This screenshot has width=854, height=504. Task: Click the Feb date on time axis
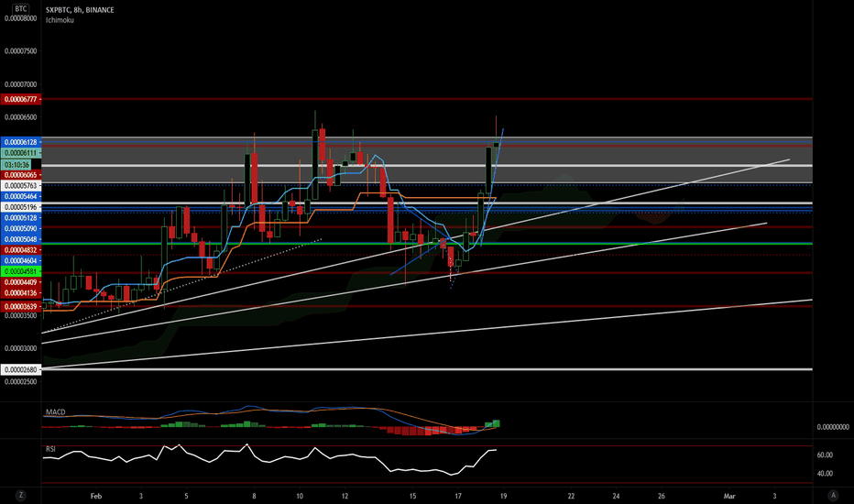click(x=96, y=496)
